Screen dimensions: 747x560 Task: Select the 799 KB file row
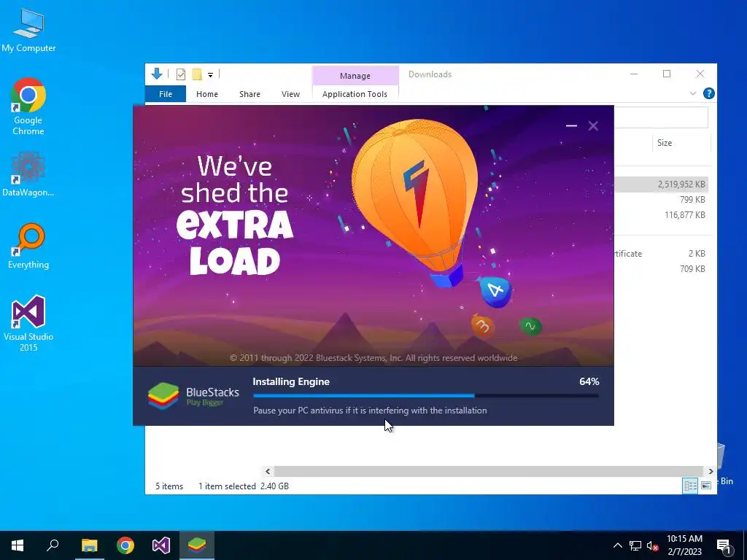pos(661,200)
